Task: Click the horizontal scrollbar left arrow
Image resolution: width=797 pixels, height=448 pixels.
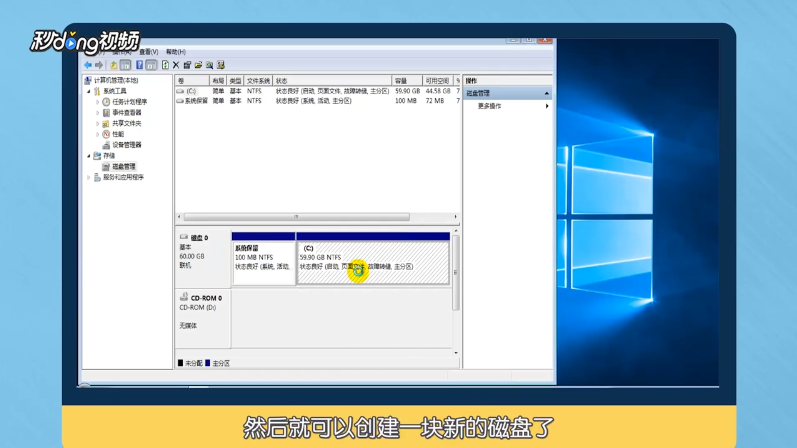Action: (179, 217)
